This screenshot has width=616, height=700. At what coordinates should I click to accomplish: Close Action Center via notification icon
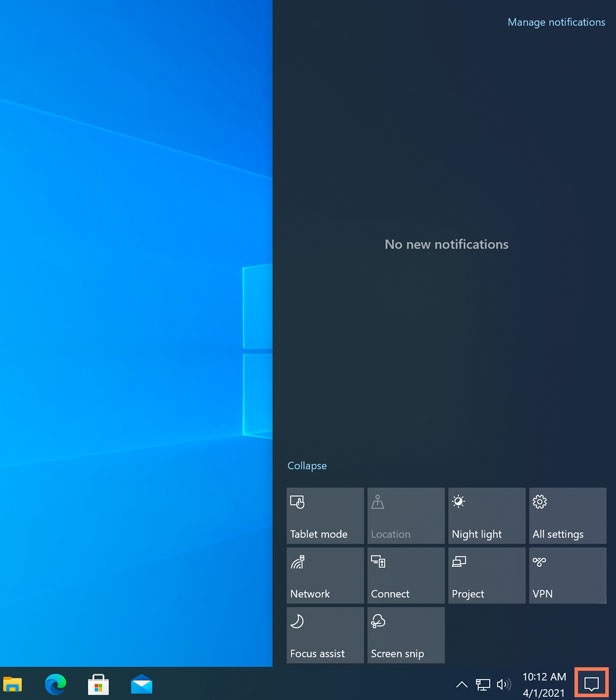591,685
